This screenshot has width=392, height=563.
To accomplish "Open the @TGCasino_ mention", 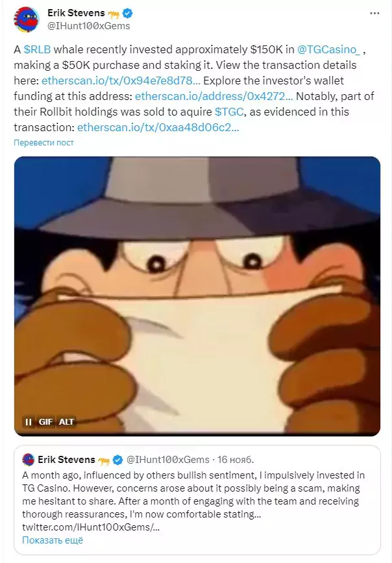I will click(328, 49).
